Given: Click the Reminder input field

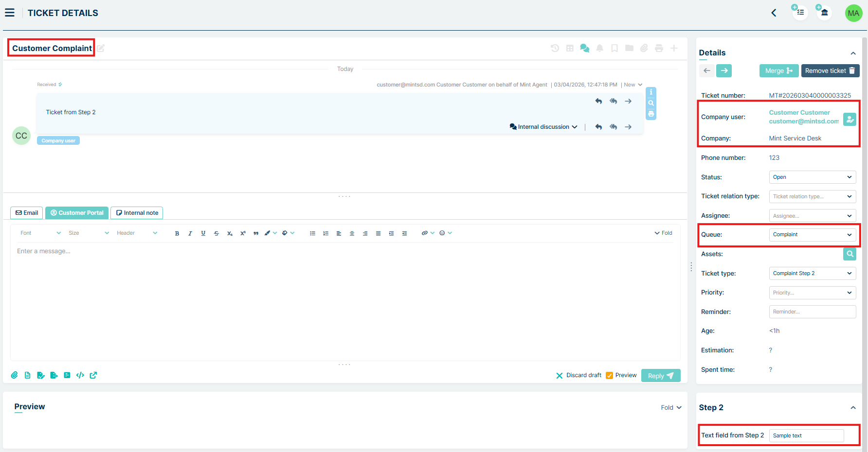Looking at the screenshot, I should coord(812,312).
